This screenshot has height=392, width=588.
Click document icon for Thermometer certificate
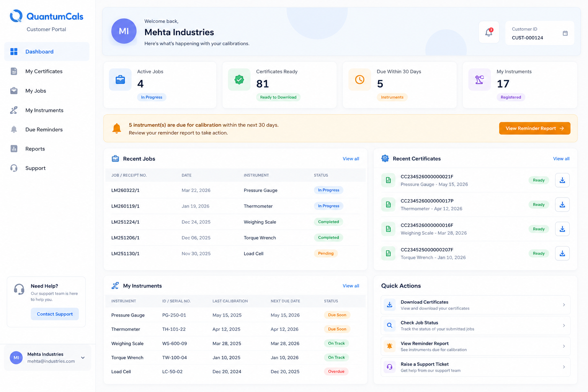click(388, 204)
